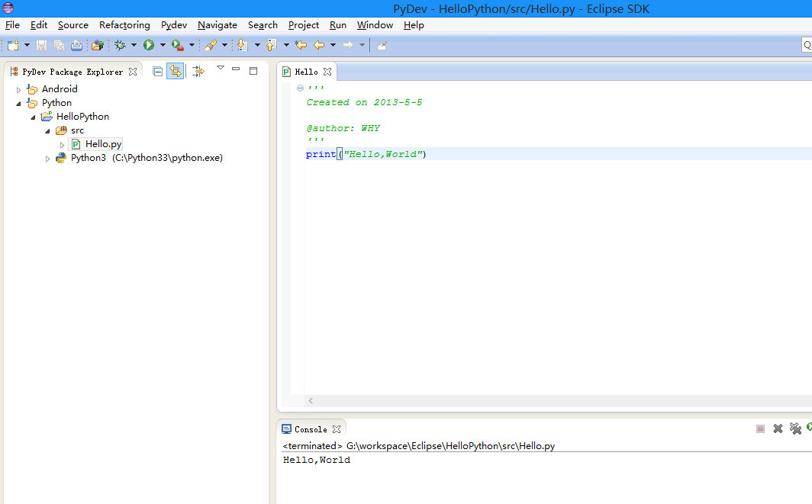Viewport: 812px width, 504px height.
Task: Collapse the Python working set node
Action: pos(18,104)
